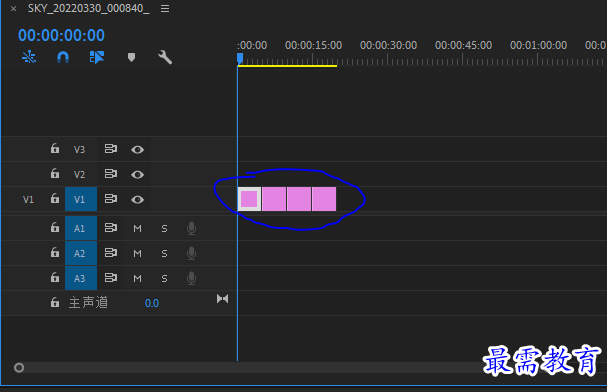This screenshot has width=607, height=392.
Task: Mute track A2 with M button
Action: [137, 253]
